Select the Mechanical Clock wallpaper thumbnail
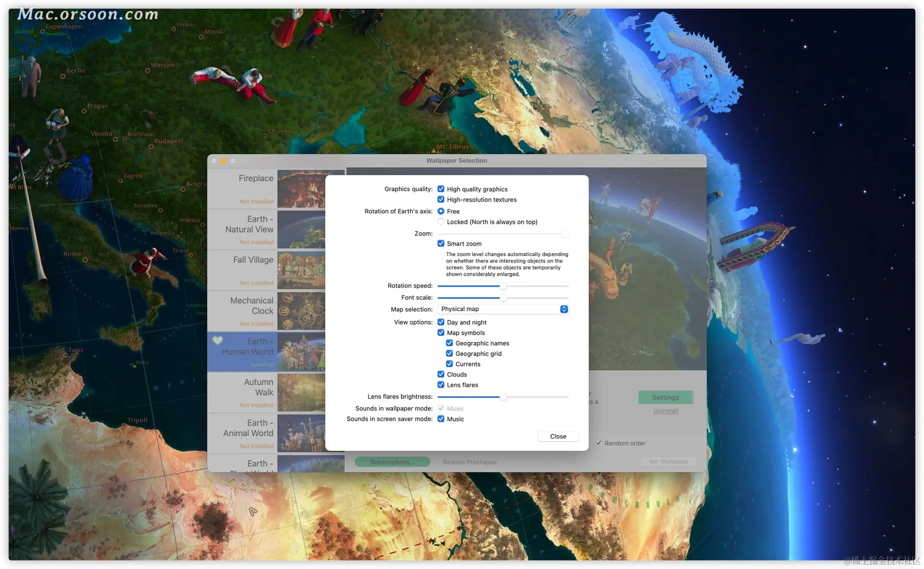The width and height of the screenshot is (924, 569). (x=301, y=311)
